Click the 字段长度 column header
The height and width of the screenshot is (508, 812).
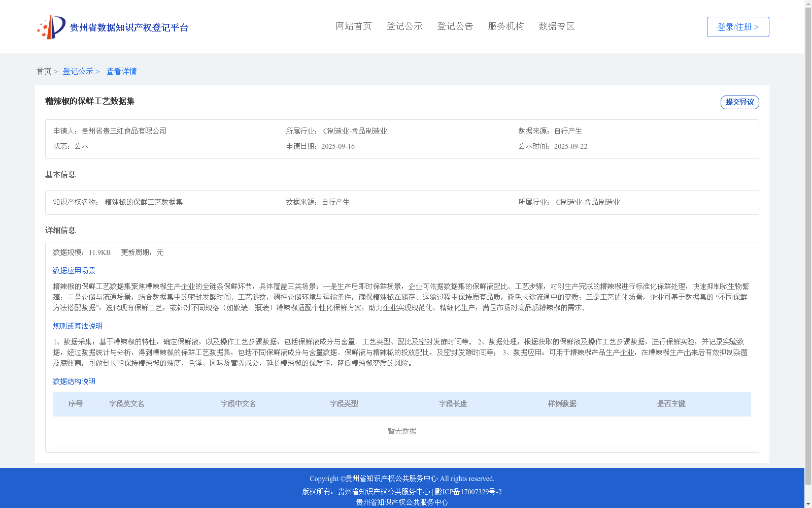453,404
